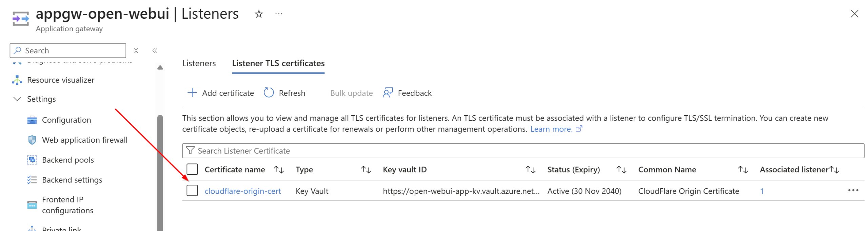
Task: Collapse the left navigation pane
Action: point(155,50)
